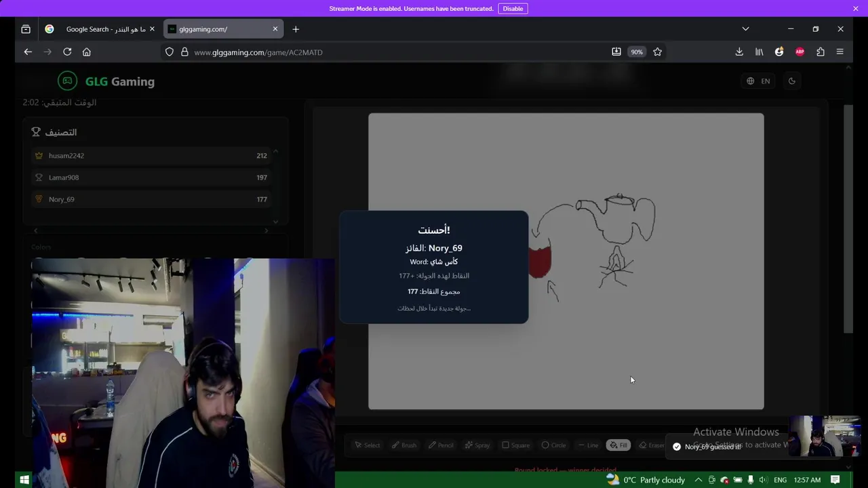Image resolution: width=868 pixels, height=488 pixels.
Task: Open the Adblock Plus extension
Action: pos(800,52)
